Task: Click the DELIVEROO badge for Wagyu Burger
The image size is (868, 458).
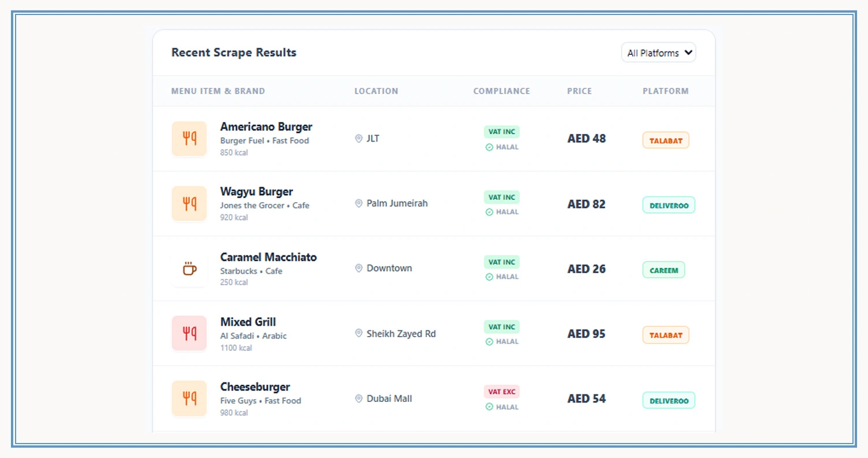Action: tap(669, 204)
